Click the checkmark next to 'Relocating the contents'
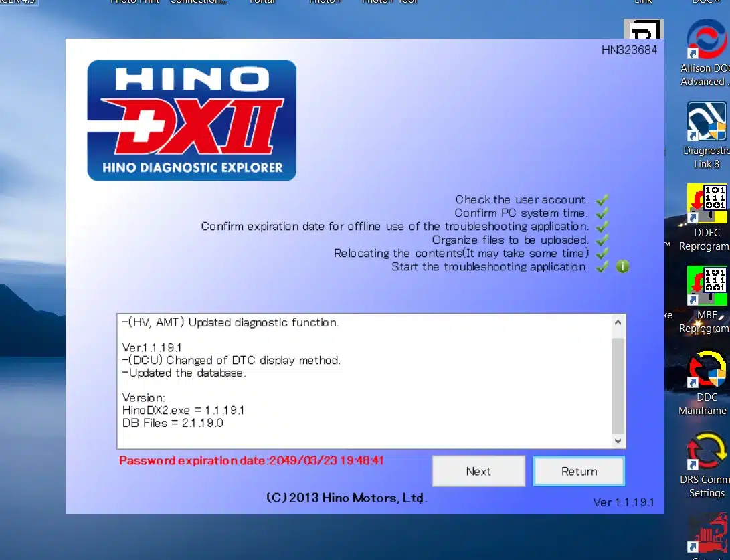 [x=602, y=253]
